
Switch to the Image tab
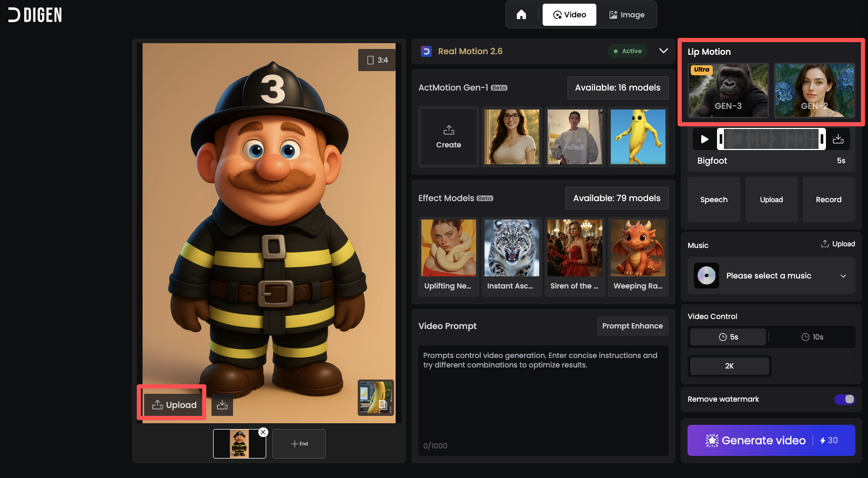tap(627, 15)
